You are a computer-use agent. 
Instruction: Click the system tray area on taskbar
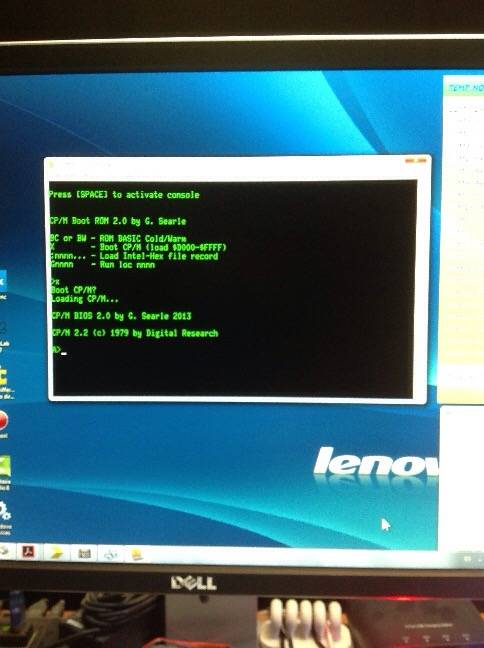[x=471, y=559]
